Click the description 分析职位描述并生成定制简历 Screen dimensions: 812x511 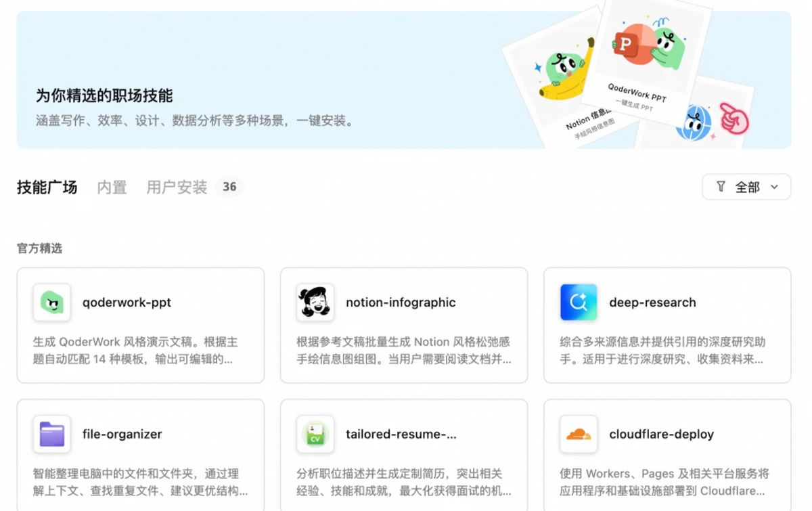[404, 483]
